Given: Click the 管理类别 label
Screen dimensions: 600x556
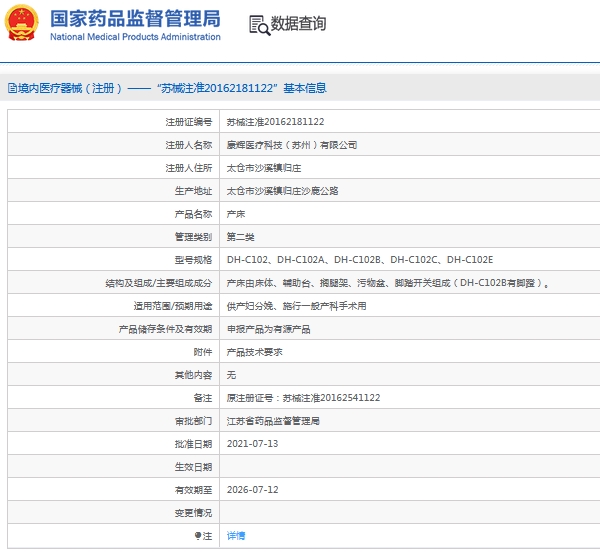Looking at the screenshot, I should pos(193,237).
